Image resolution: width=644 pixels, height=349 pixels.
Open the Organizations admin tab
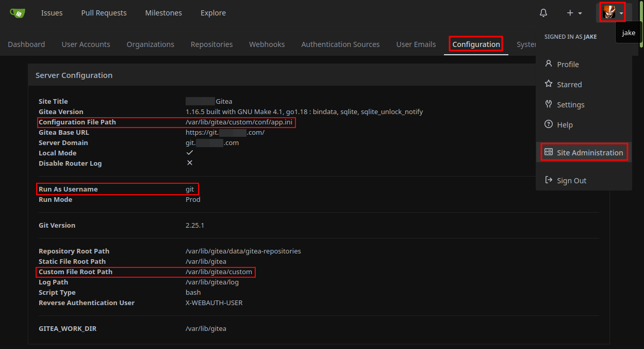point(151,44)
